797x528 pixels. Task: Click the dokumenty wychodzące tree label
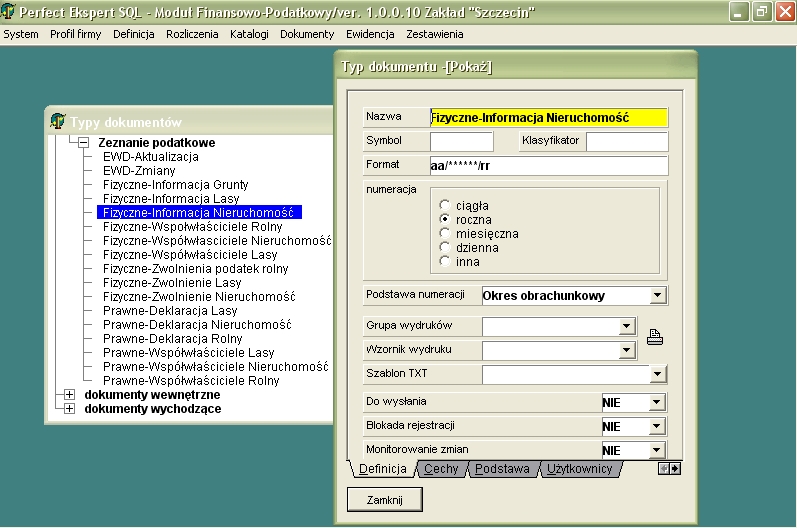tap(152, 409)
